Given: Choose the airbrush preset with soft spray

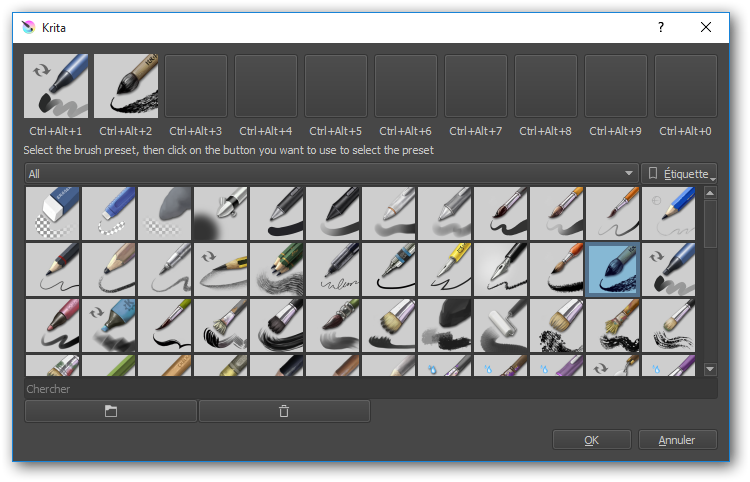Looking at the screenshot, I should 221,213.
